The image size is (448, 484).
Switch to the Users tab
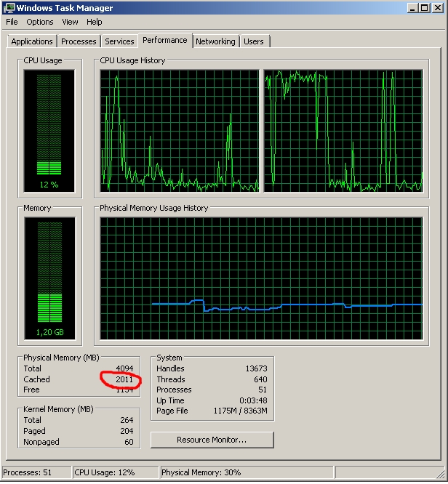point(254,41)
